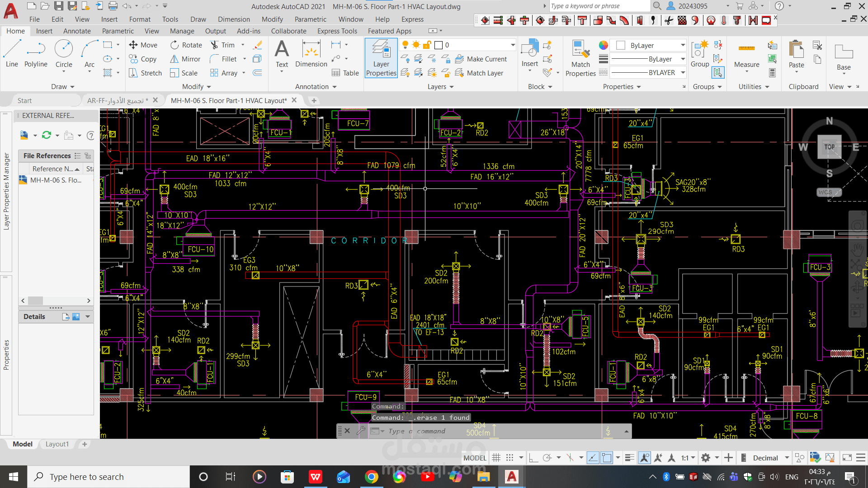Image resolution: width=868 pixels, height=488 pixels.
Task: Select the Arc tool
Action: [90, 54]
